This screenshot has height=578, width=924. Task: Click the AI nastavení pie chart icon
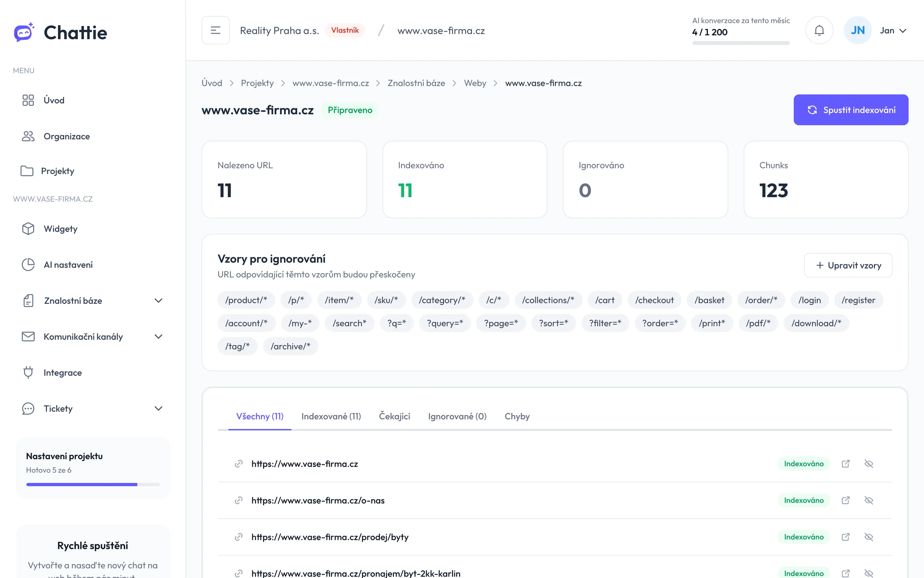(28, 265)
